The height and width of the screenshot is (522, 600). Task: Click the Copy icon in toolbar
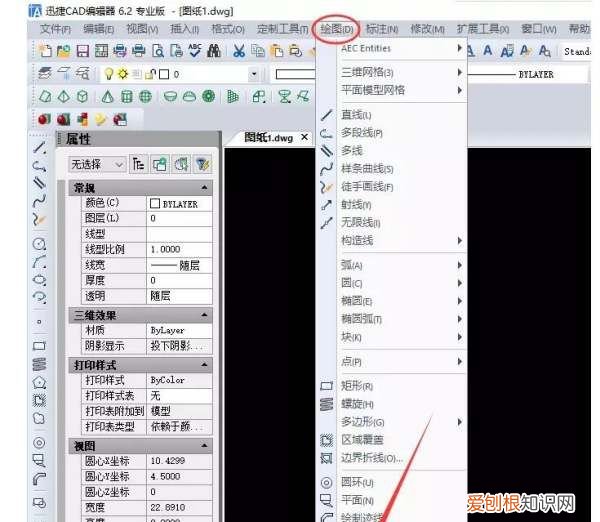click(x=258, y=51)
